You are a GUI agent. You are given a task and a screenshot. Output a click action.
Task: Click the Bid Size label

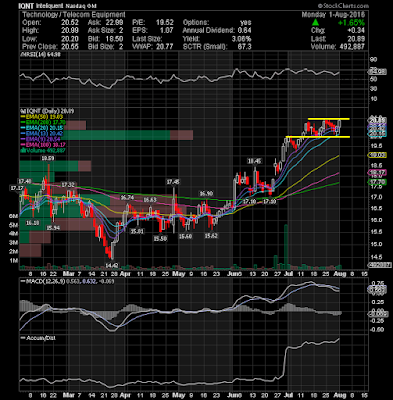click(101, 47)
